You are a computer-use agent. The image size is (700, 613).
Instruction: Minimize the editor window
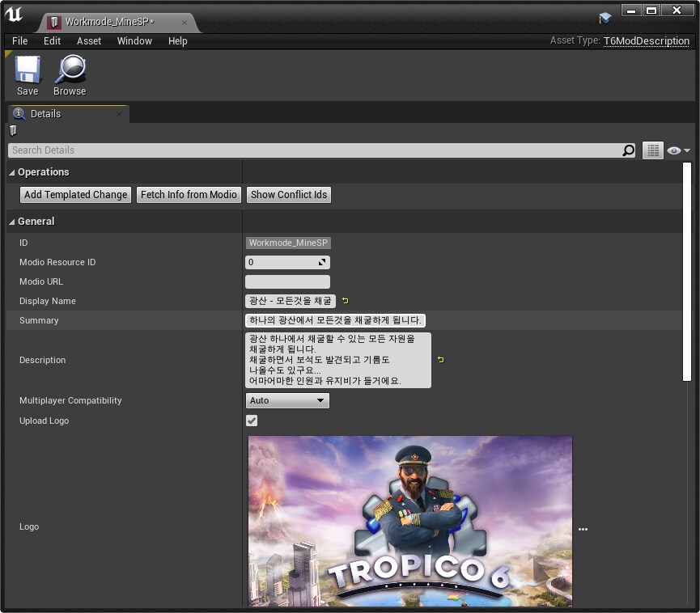[631, 11]
